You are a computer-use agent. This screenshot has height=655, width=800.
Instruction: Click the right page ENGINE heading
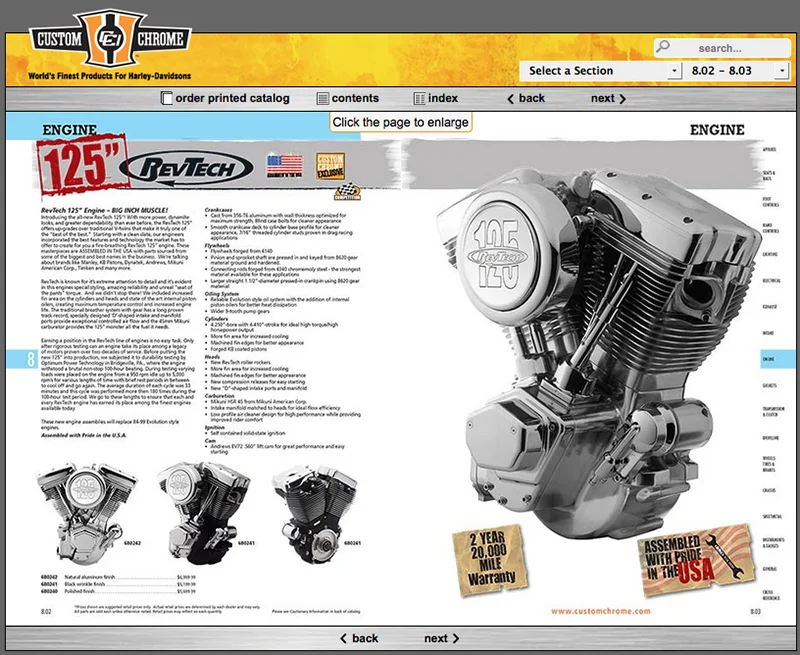coord(717,130)
